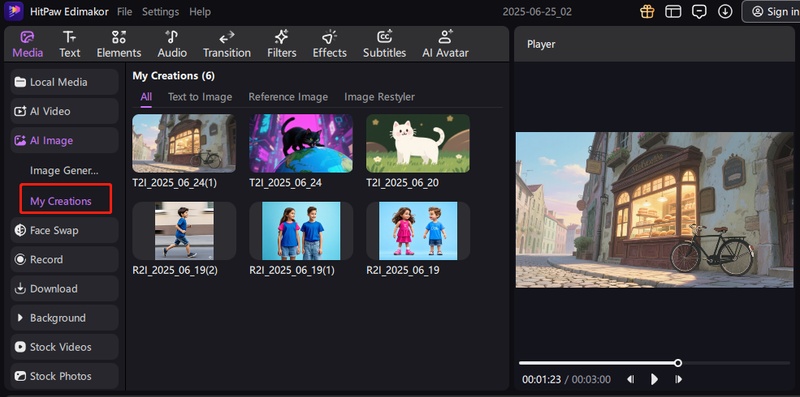Open the Filters tab

(x=282, y=44)
